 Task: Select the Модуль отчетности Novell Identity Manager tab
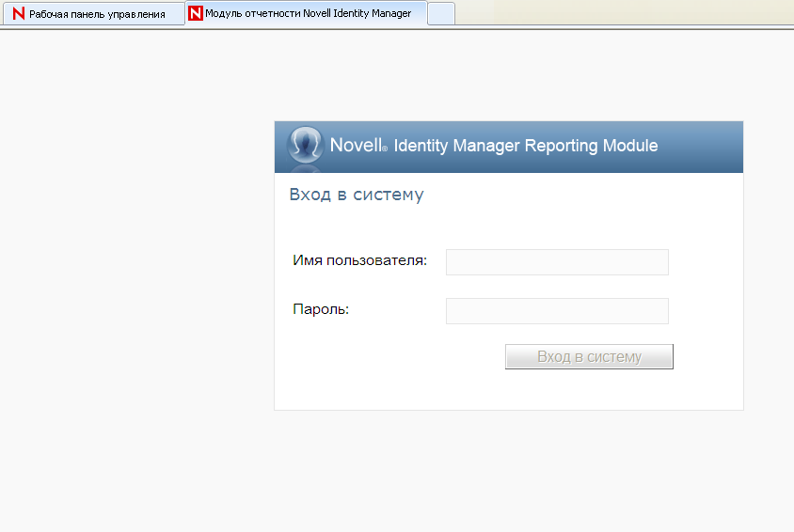pos(306,13)
